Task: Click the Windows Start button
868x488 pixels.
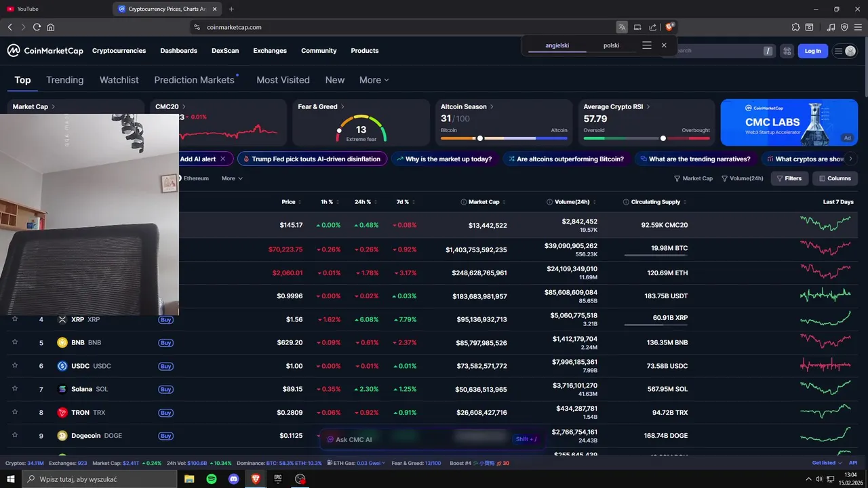Action: [12, 479]
